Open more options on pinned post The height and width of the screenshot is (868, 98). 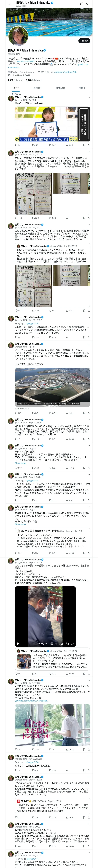click(89, 97)
